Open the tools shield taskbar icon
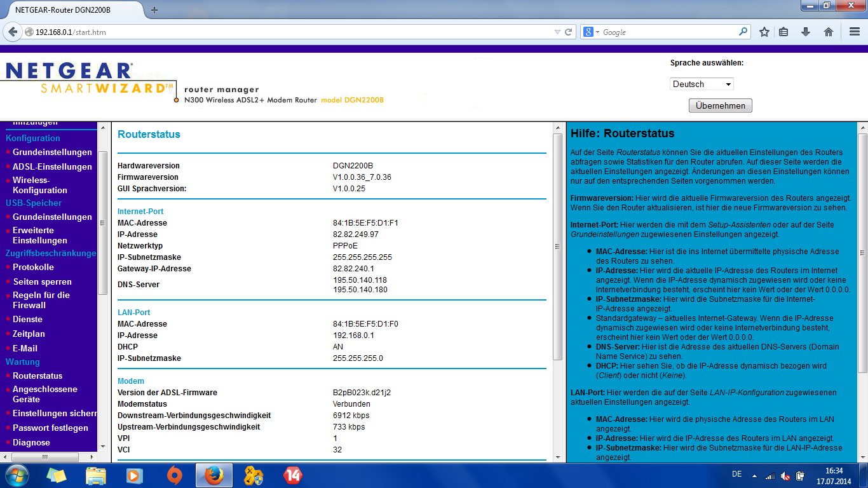Image resolution: width=868 pixels, height=488 pixels. (254, 475)
